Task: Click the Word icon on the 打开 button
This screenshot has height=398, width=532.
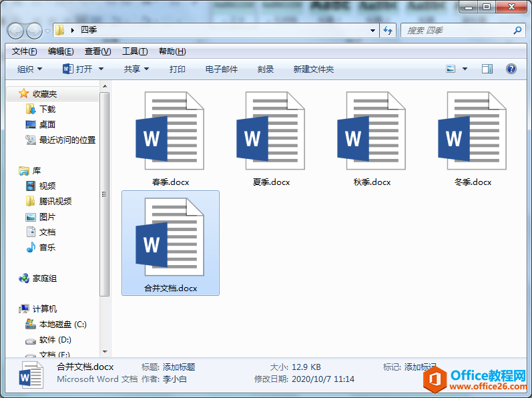Action: point(67,69)
